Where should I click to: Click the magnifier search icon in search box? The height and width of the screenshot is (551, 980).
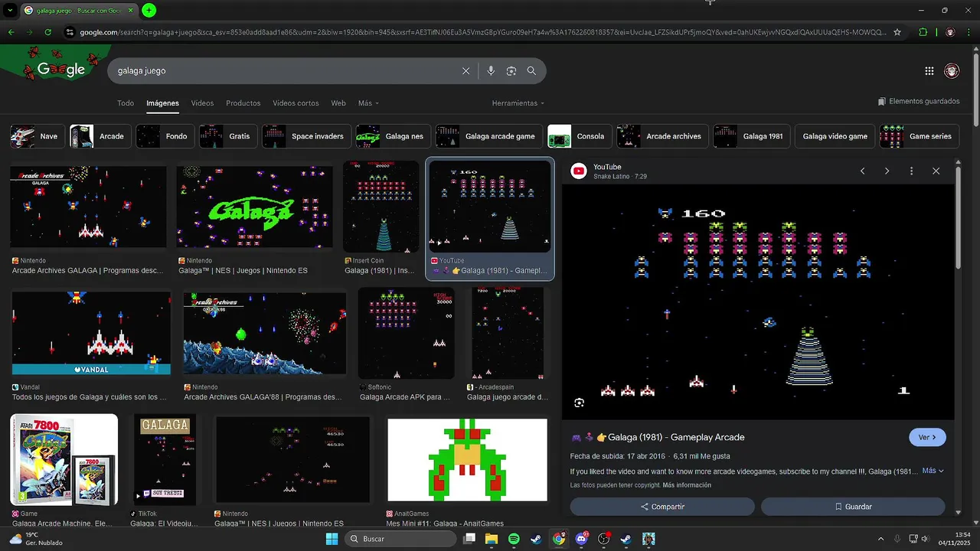pos(531,71)
